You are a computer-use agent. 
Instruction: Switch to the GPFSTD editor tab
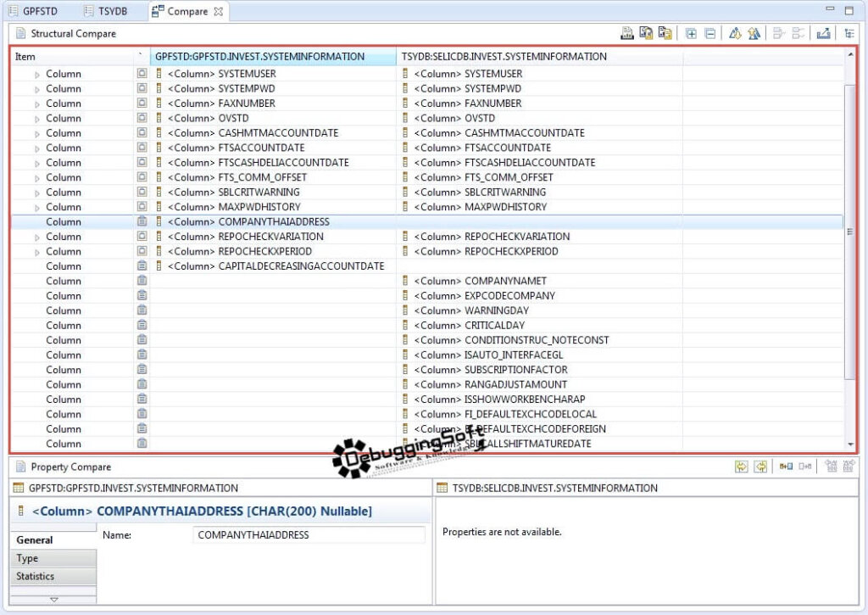34,11
